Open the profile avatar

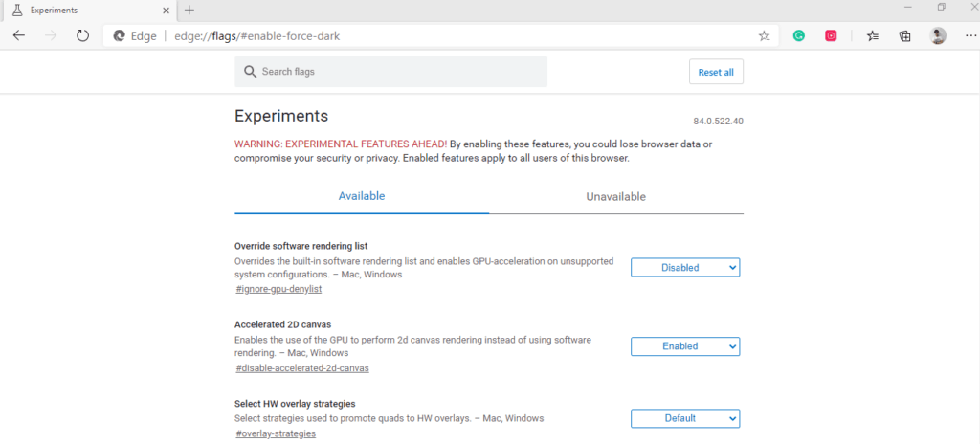pos(938,35)
